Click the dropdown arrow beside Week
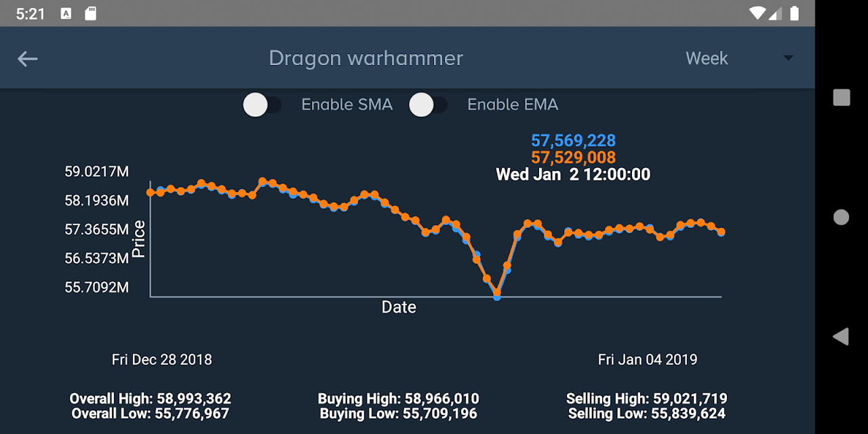 (788, 58)
